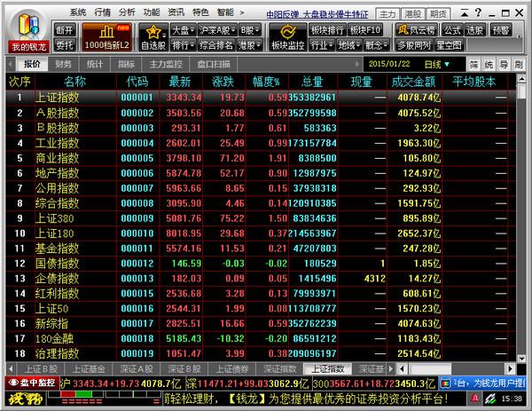Open the 智能 menu

(x=225, y=13)
